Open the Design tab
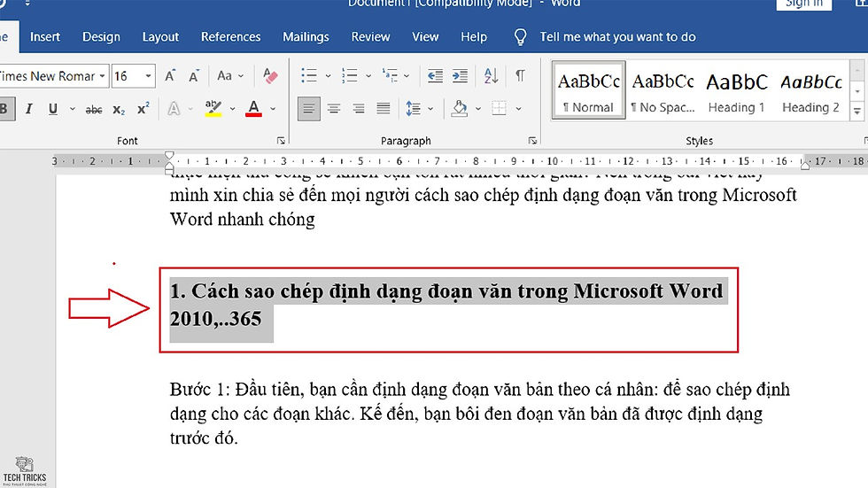The image size is (868, 488). (101, 37)
